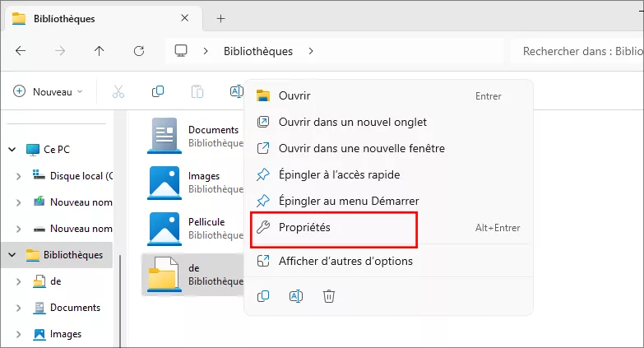Go forward with the right arrow
Image resolution: width=644 pixels, height=348 pixels.
60,51
